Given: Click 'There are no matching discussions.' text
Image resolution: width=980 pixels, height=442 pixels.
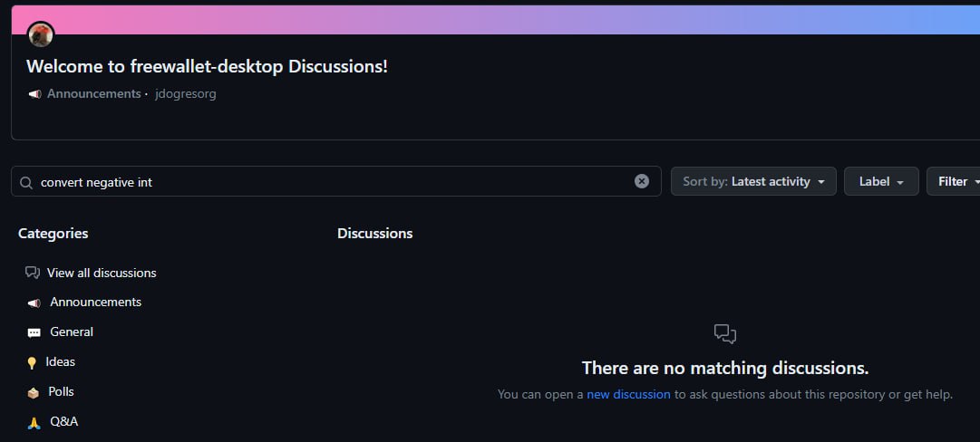Looking at the screenshot, I should [725, 369].
